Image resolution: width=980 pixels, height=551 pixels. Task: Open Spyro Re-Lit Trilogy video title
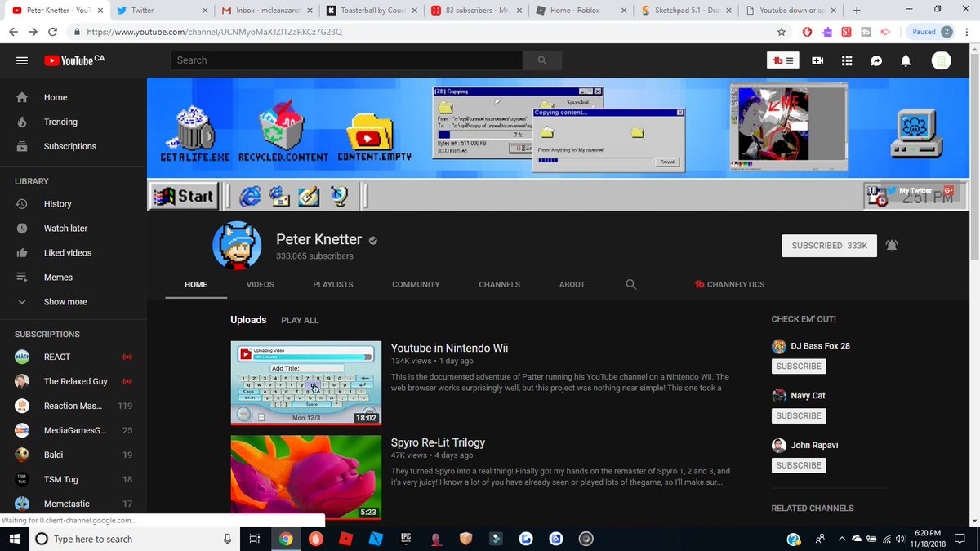(438, 442)
